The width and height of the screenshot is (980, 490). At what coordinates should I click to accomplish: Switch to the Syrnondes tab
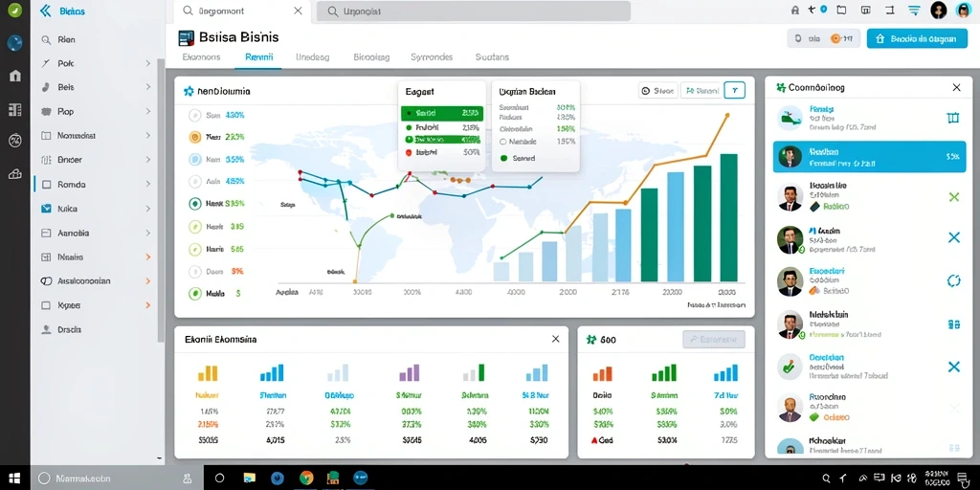(x=432, y=56)
